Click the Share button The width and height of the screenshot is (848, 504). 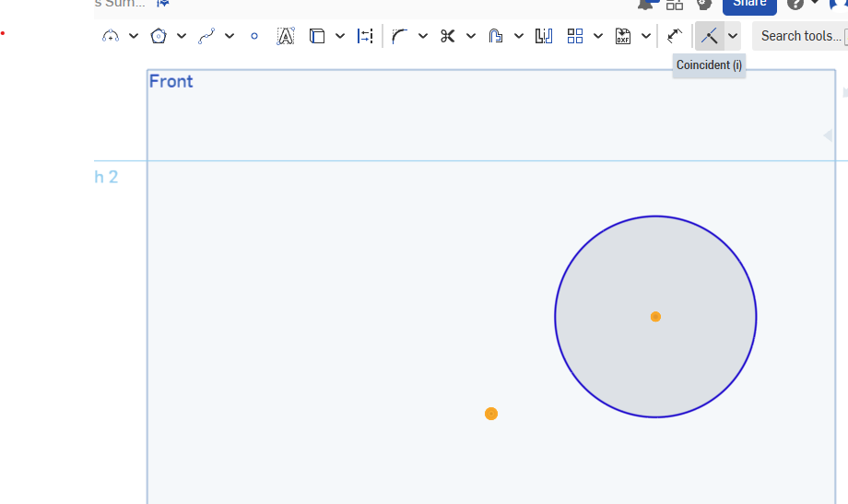[748, 5]
